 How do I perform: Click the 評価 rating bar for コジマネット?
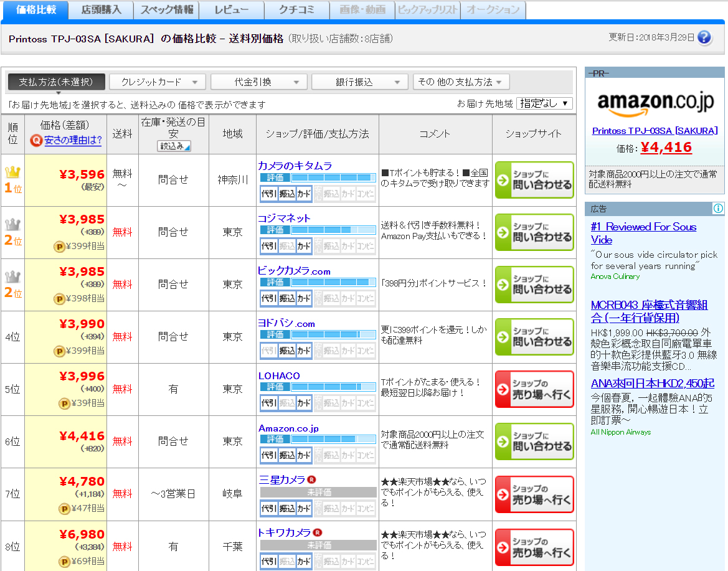(318, 230)
